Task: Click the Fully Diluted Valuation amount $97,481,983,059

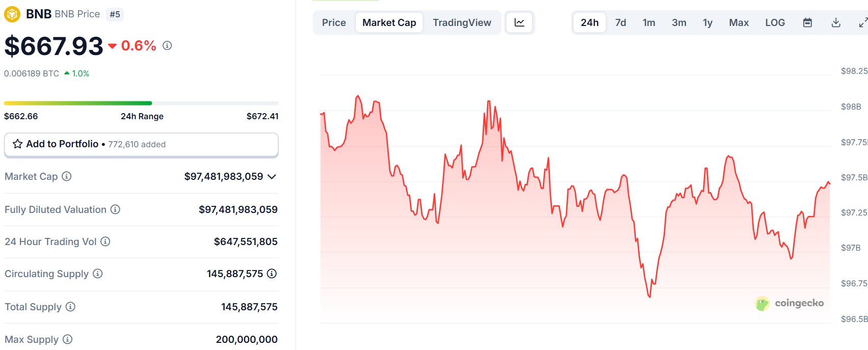Action: [238, 209]
